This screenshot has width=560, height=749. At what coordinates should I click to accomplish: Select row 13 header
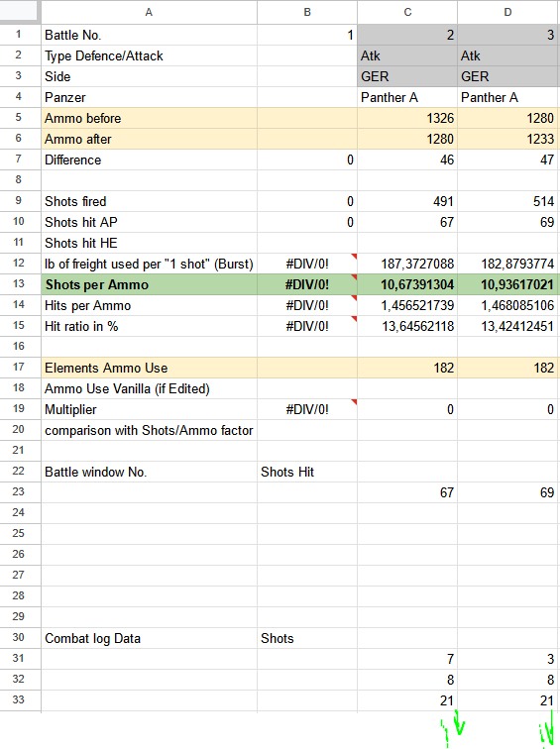pyautogui.click(x=18, y=284)
